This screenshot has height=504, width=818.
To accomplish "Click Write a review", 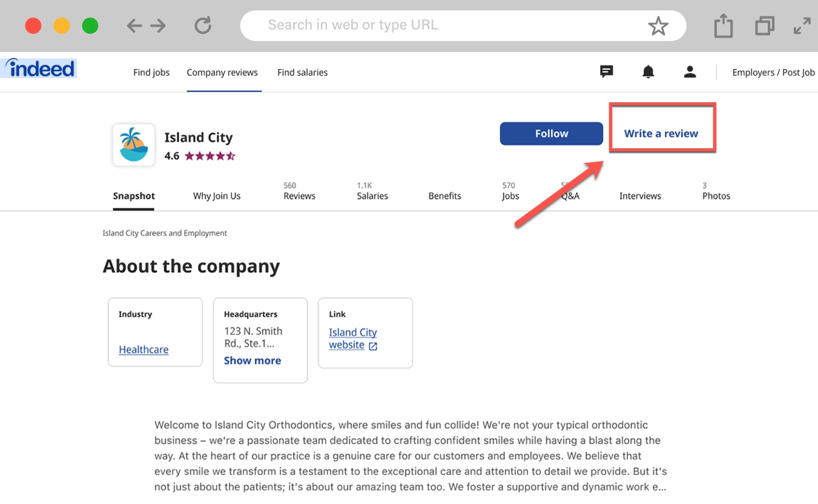I will [x=661, y=134].
